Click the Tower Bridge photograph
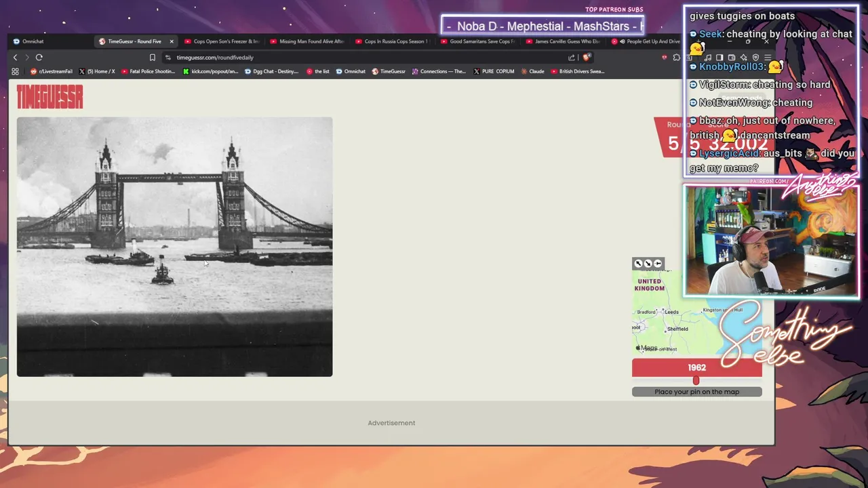868x488 pixels. point(175,247)
